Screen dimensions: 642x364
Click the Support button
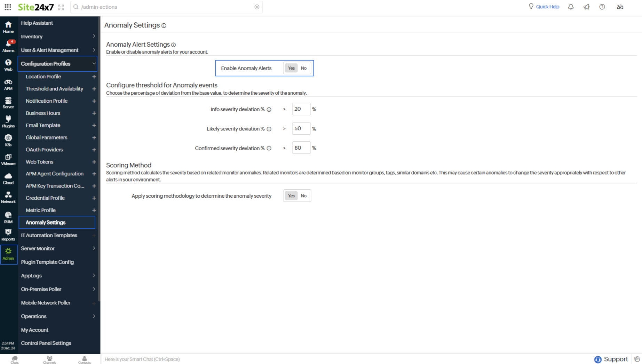(611, 359)
